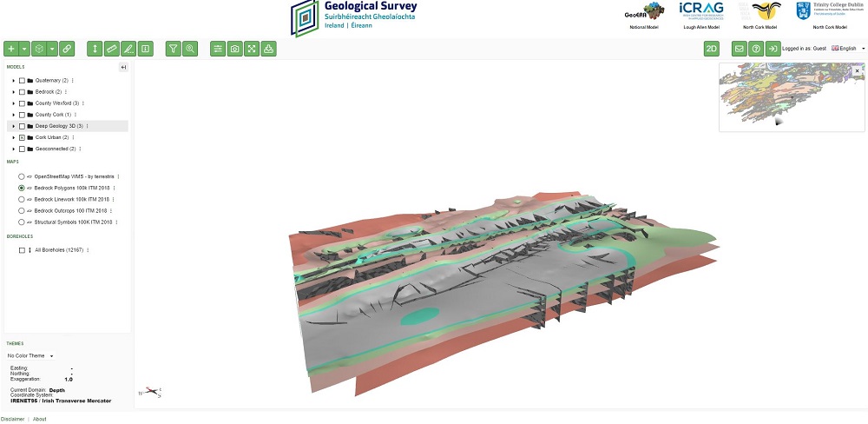Image resolution: width=868 pixels, height=424 pixels.
Task: Expand the Deep Geology 3D folder
Action: click(x=13, y=126)
